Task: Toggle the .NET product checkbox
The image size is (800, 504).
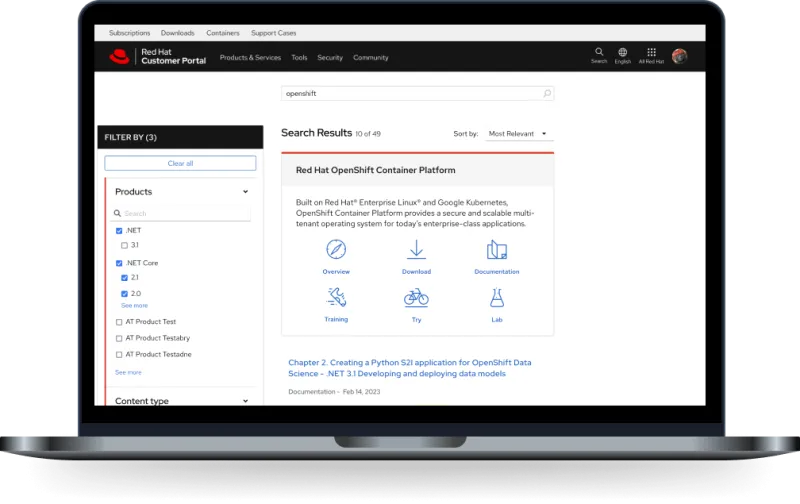Action: pos(119,231)
